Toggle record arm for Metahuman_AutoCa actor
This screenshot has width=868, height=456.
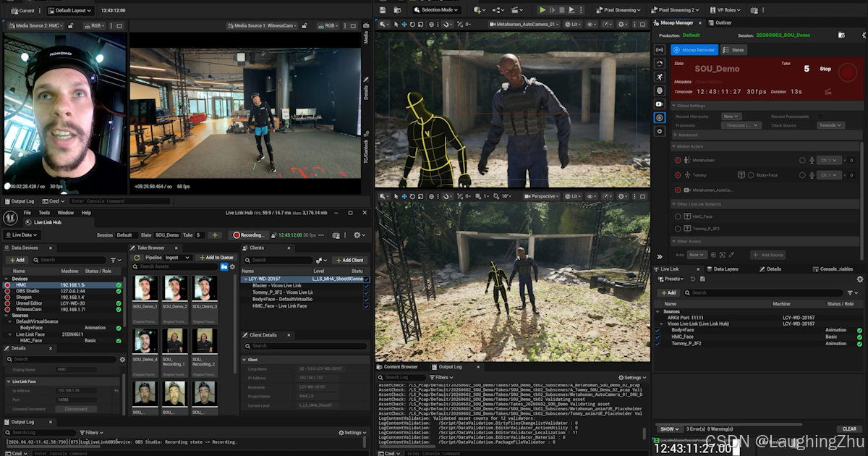(678, 190)
